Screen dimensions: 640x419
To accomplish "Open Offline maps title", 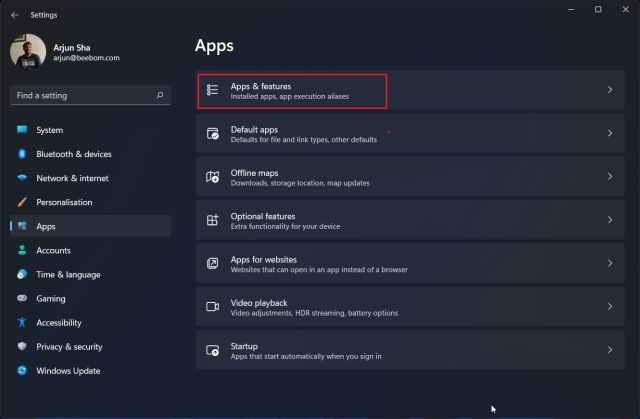I will click(254, 173).
